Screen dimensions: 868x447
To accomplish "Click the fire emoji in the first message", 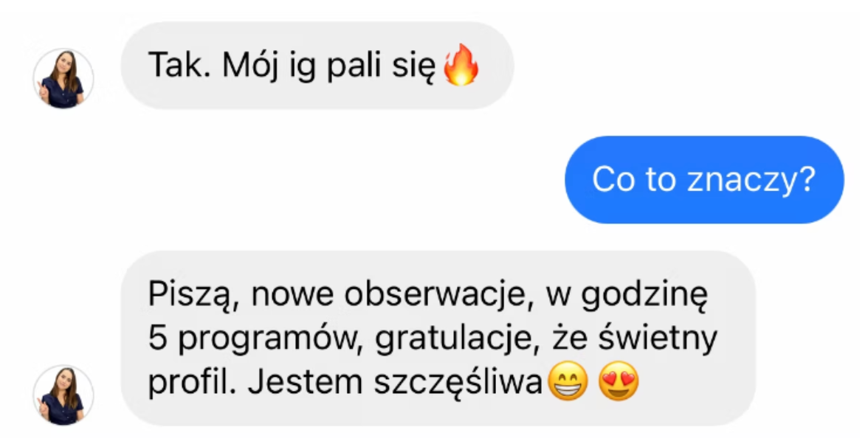I will 461,65.
